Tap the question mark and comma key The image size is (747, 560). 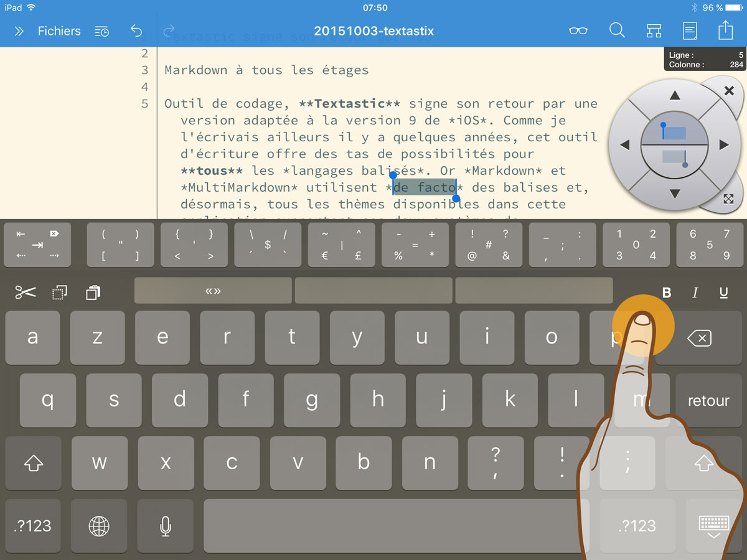coord(496,462)
